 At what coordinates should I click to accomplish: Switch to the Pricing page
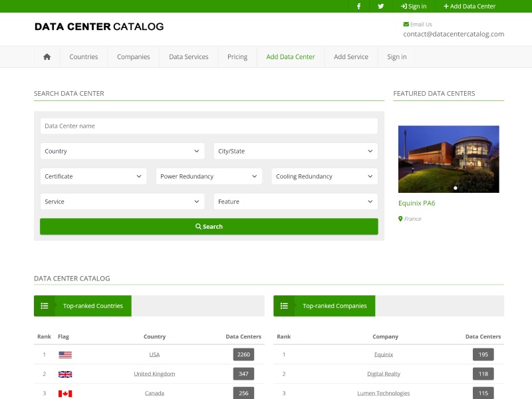237,57
